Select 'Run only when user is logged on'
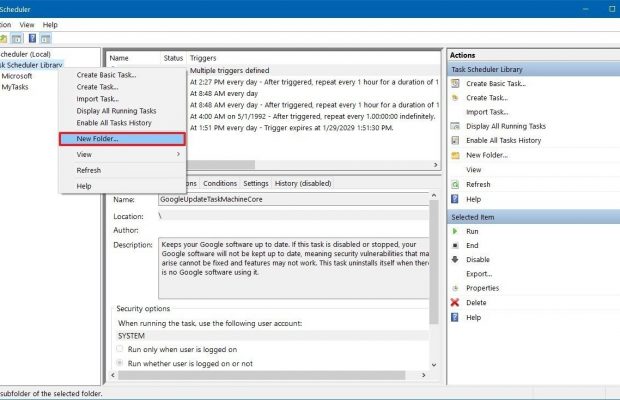Image resolution: width=620 pixels, height=400 pixels. click(x=120, y=349)
